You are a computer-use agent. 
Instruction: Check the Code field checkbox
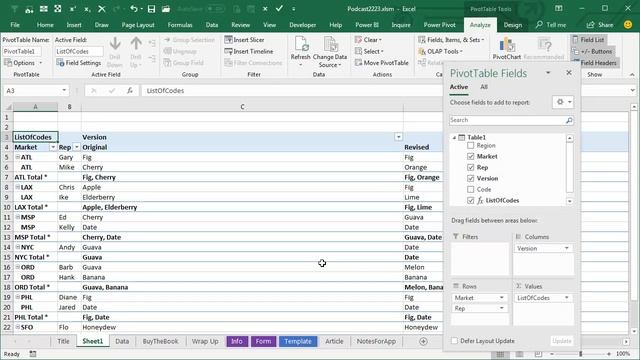[x=471, y=189]
